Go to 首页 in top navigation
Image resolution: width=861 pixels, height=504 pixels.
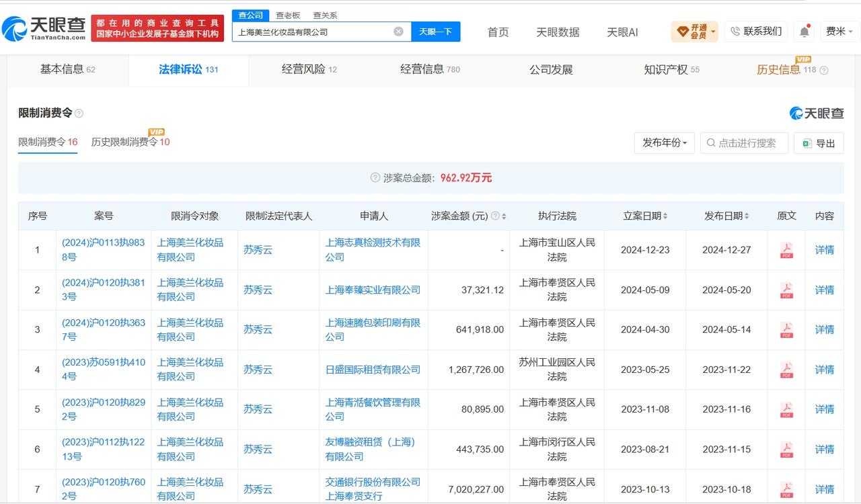point(498,32)
